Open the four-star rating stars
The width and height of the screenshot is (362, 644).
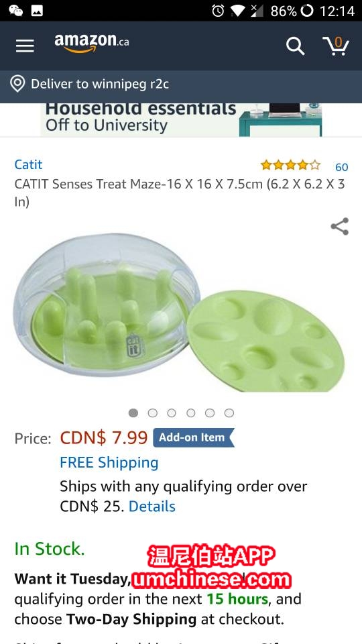290,166
